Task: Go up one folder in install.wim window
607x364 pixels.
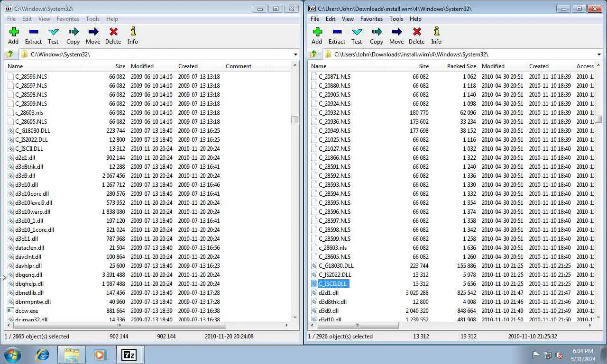Action: click(x=313, y=54)
